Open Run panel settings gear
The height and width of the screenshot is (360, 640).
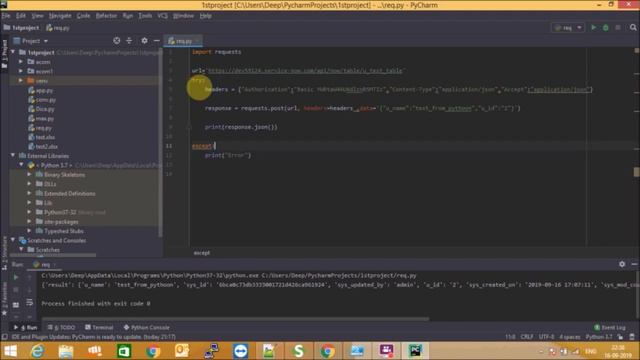click(622, 264)
